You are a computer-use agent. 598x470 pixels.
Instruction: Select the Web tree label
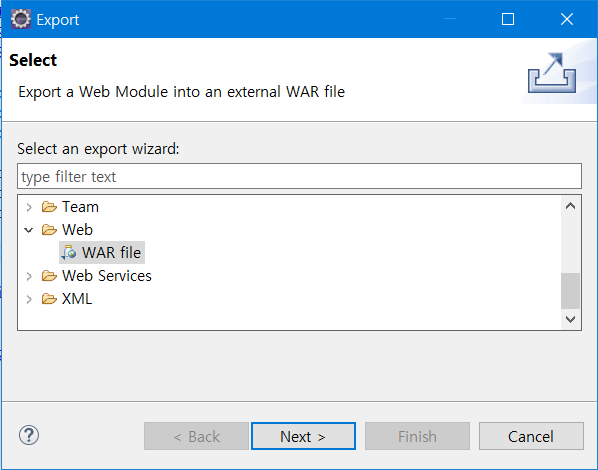point(77,230)
